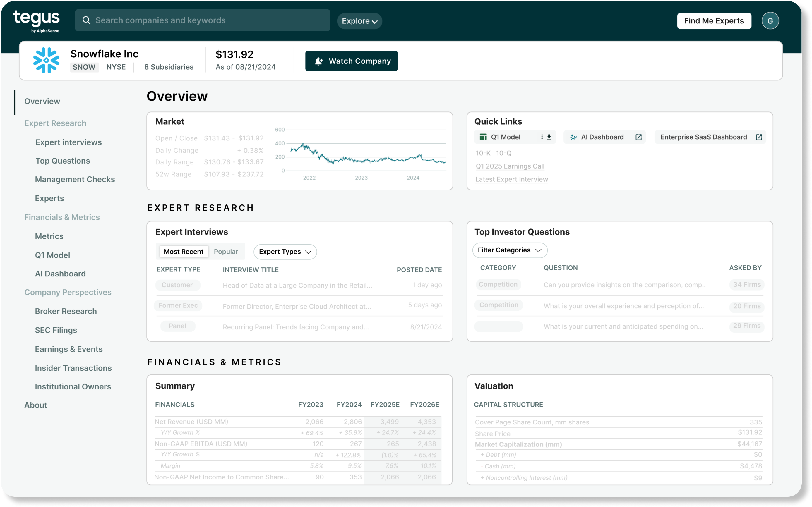Click Enterprise SaaS Dashboard quick link
Image resolution: width=812 pixels, height=507 pixels.
point(710,137)
